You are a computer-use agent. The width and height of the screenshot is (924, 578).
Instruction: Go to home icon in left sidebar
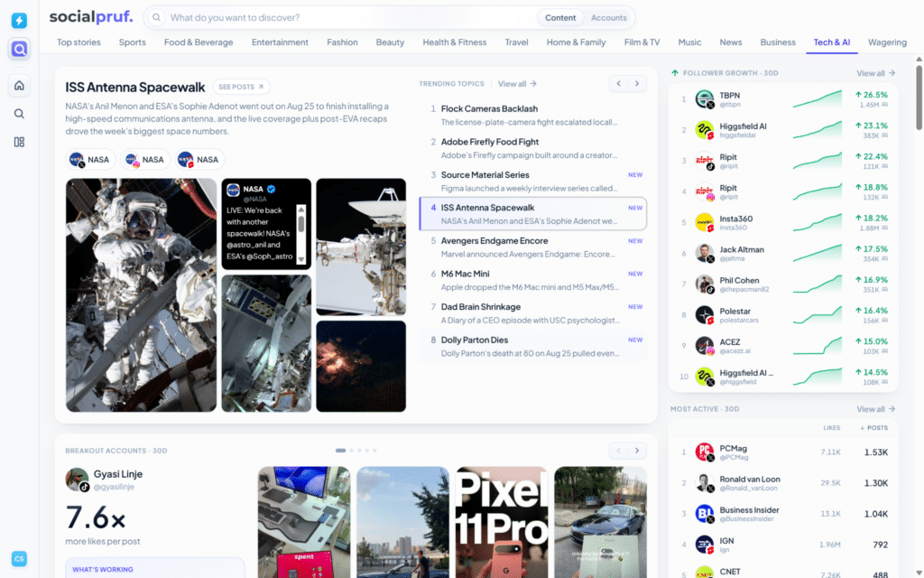click(19, 86)
